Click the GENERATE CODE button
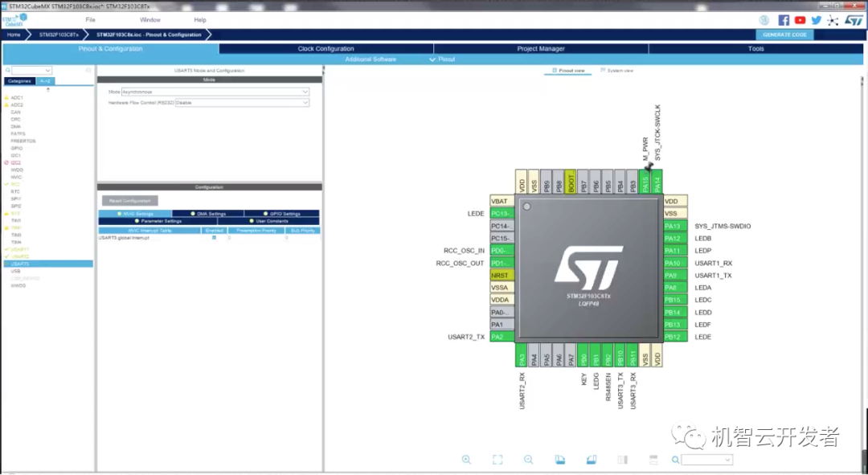This screenshot has height=475, width=868. pos(784,35)
